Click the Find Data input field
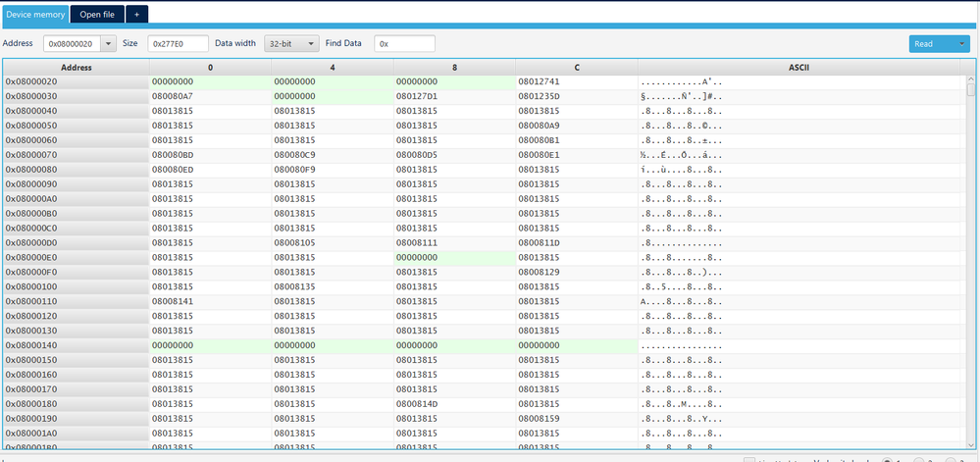Image resolution: width=980 pixels, height=462 pixels. tap(404, 44)
